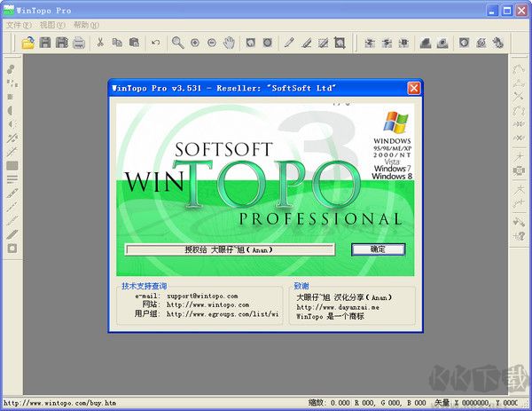Open the 文件(F) menu
This screenshot has width=532, height=411.
19,25
